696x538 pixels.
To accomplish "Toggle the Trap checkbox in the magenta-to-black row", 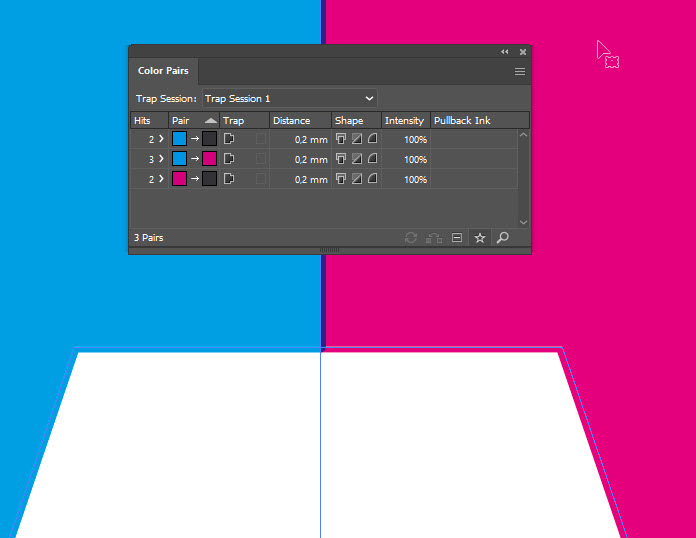I will (261, 178).
